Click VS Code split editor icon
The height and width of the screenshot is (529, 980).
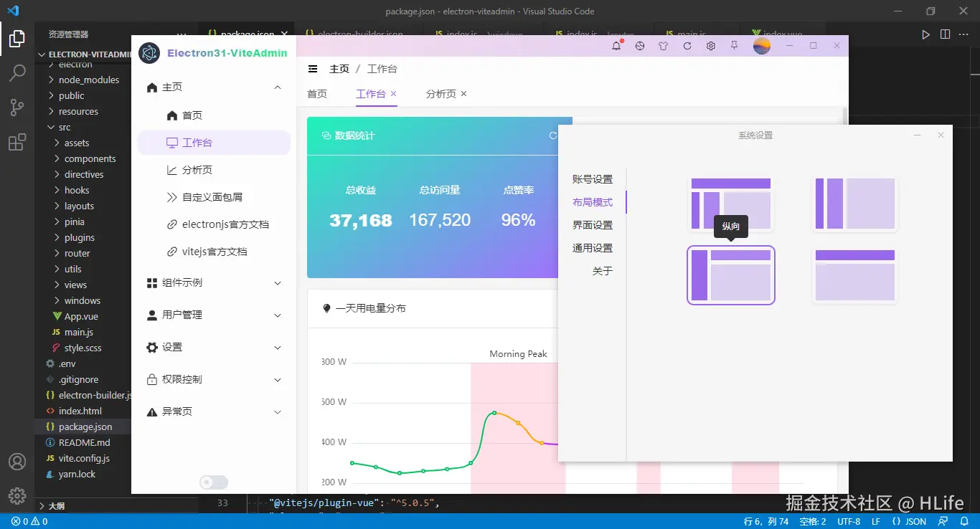click(x=945, y=34)
